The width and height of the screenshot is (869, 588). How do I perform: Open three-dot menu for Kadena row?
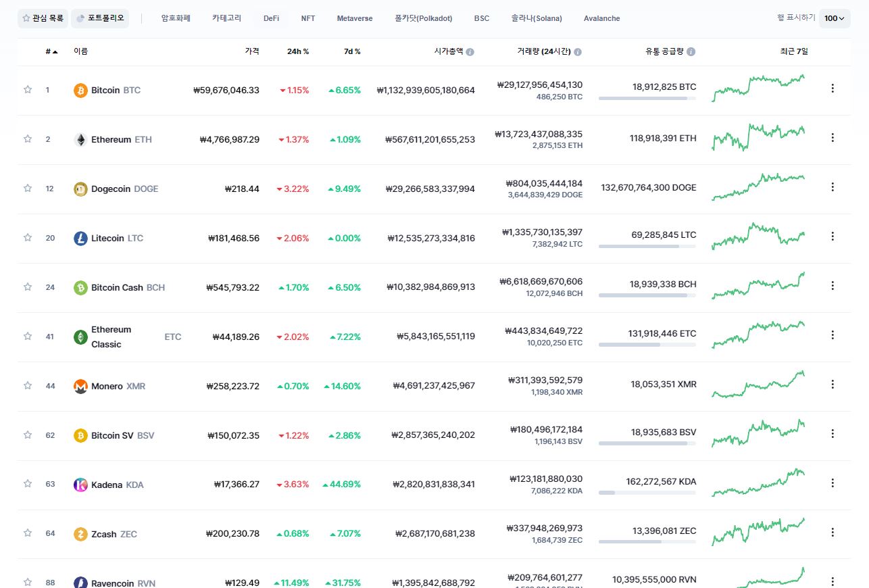pos(833,483)
